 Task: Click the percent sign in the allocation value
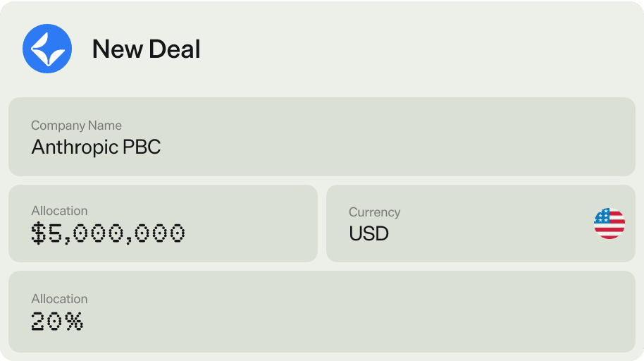click(x=75, y=322)
